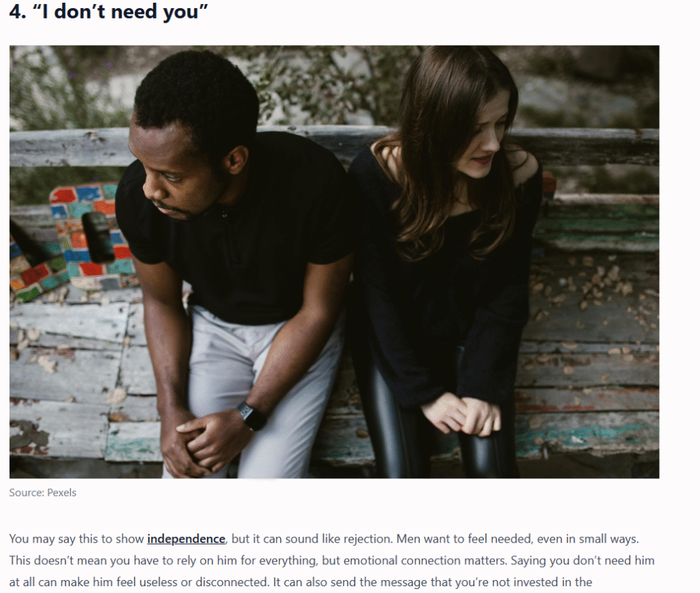Click the number "4." in the heading

[x=18, y=12]
